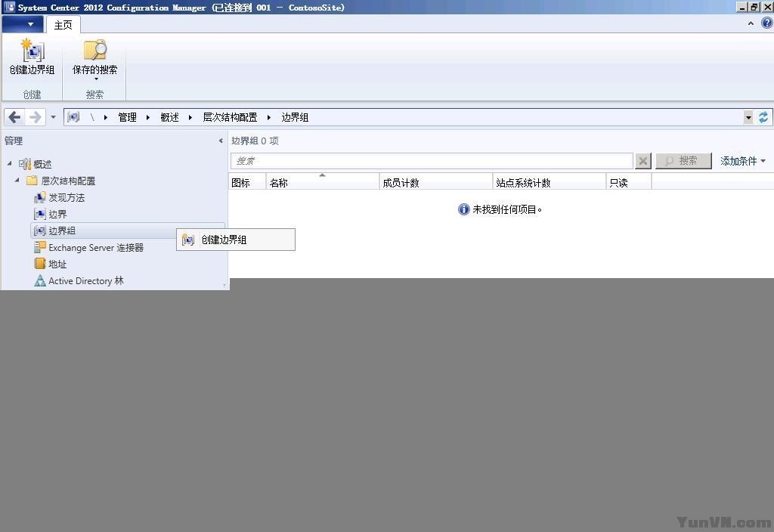
Task: Expand the arrow before 管理 in breadcrumb
Action: (106, 117)
